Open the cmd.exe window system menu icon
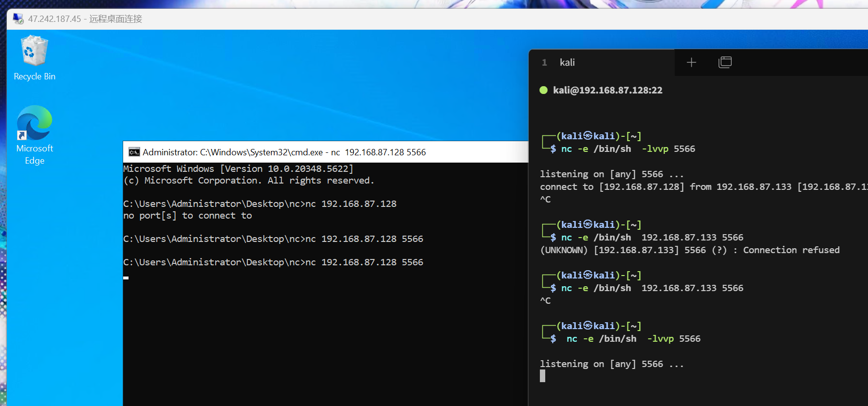 point(134,152)
